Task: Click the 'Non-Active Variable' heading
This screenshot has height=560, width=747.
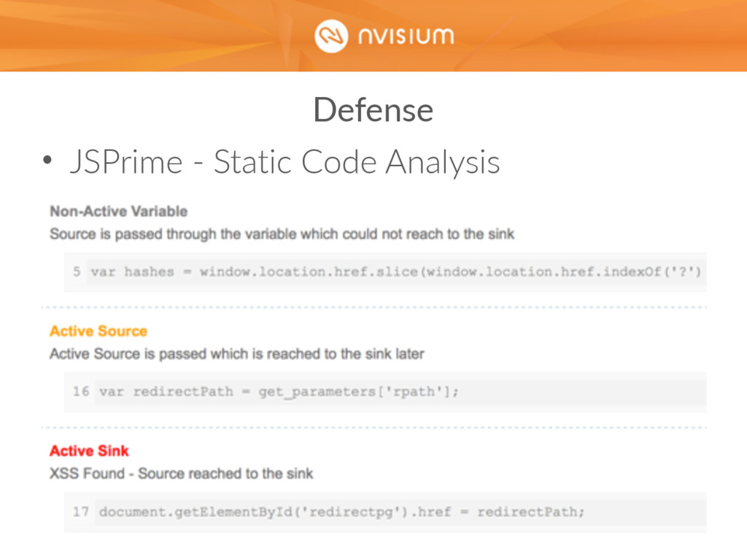Action: [119, 211]
